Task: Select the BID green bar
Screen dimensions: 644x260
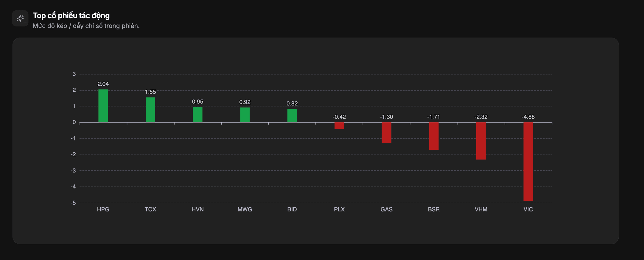Action: 292,116
